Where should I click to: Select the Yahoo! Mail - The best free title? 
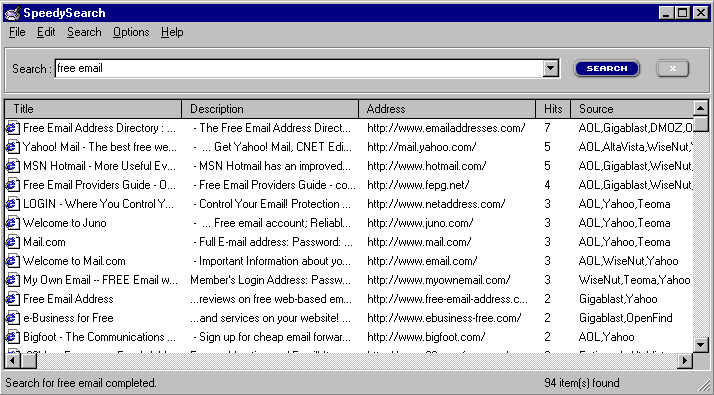[x=100, y=147]
